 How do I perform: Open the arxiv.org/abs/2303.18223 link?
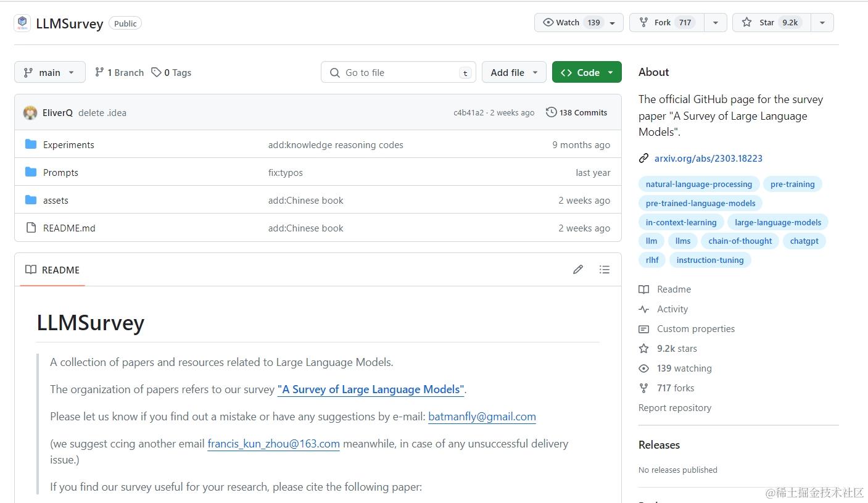[x=708, y=158]
